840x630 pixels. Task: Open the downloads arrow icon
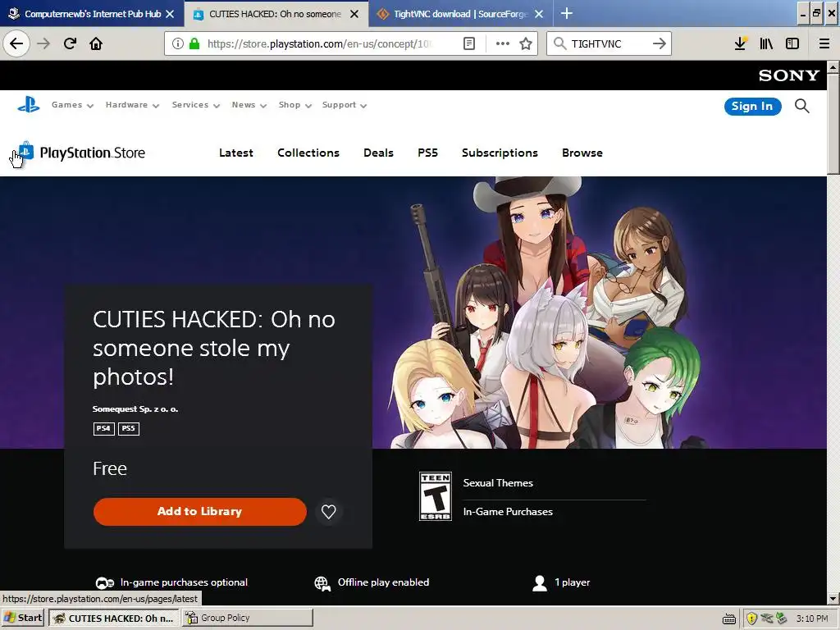click(741, 43)
